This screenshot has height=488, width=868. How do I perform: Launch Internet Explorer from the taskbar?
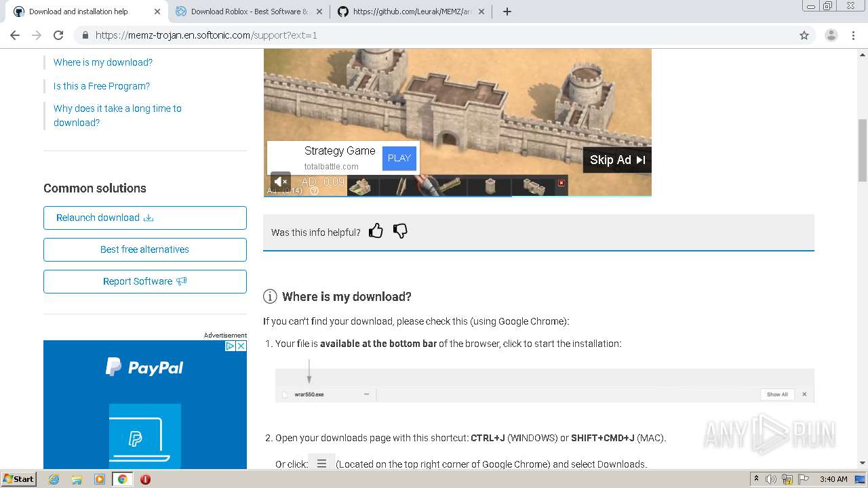pyautogui.click(x=54, y=479)
